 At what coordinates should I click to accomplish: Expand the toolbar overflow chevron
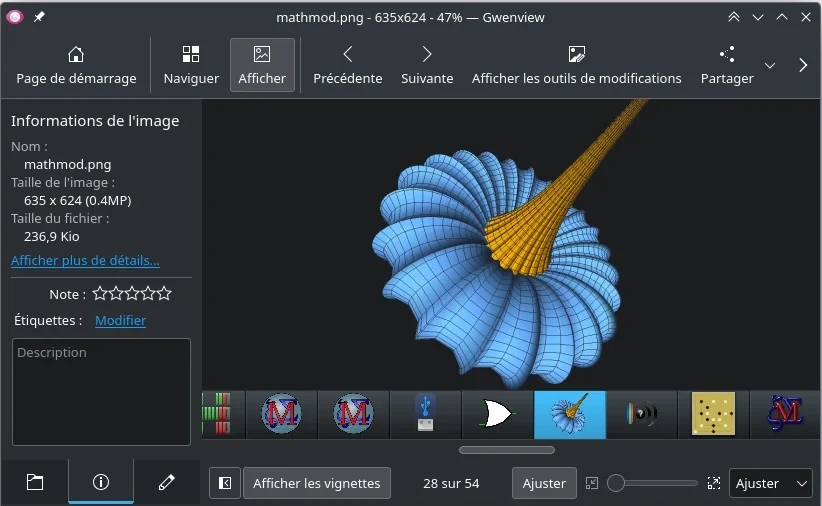point(803,65)
